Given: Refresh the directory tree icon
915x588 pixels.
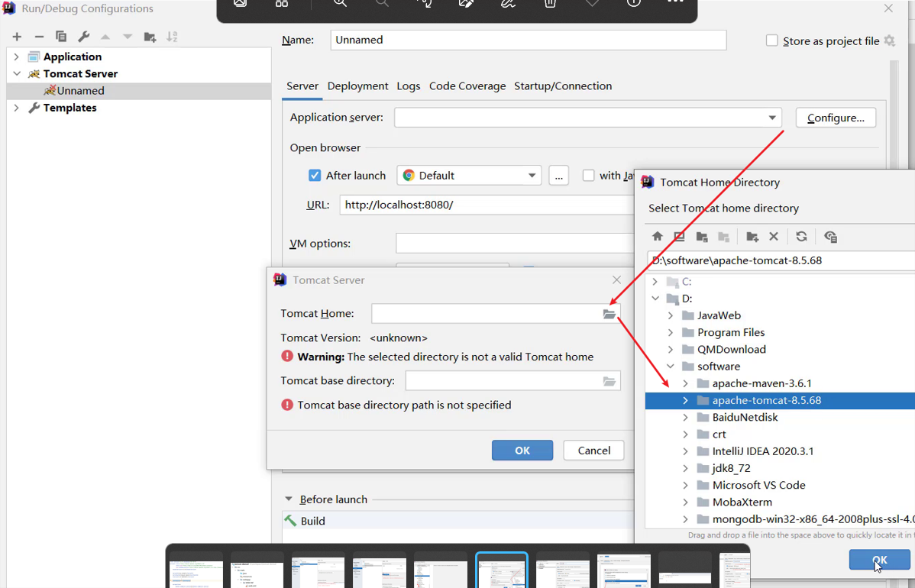Looking at the screenshot, I should [802, 236].
